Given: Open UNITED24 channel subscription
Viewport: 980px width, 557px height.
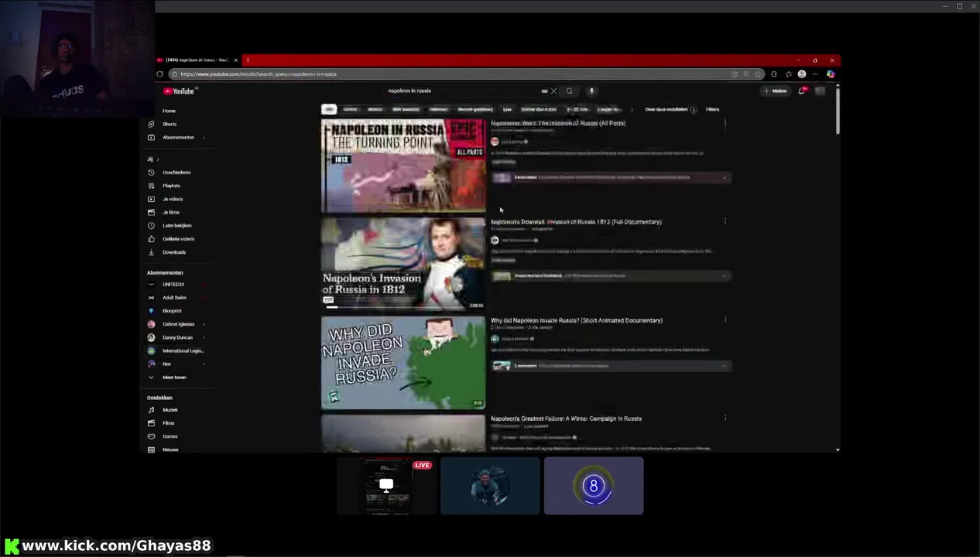Looking at the screenshot, I should pyautogui.click(x=173, y=285).
